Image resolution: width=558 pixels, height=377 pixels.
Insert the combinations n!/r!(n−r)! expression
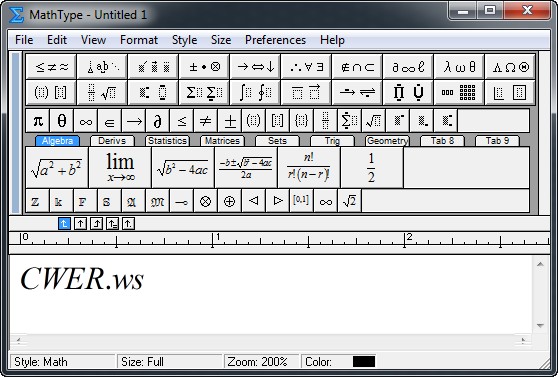[x=309, y=167]
